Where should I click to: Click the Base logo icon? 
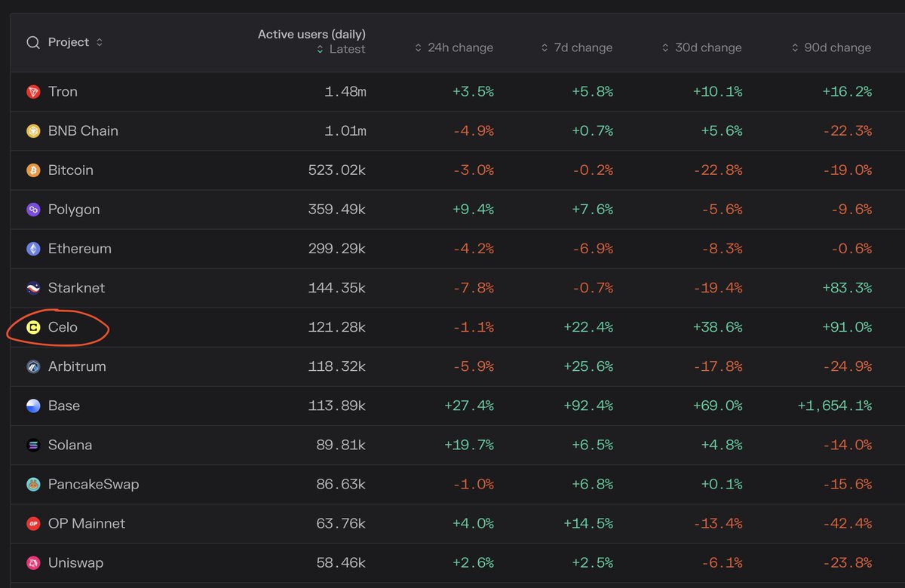tap(33, 406)
